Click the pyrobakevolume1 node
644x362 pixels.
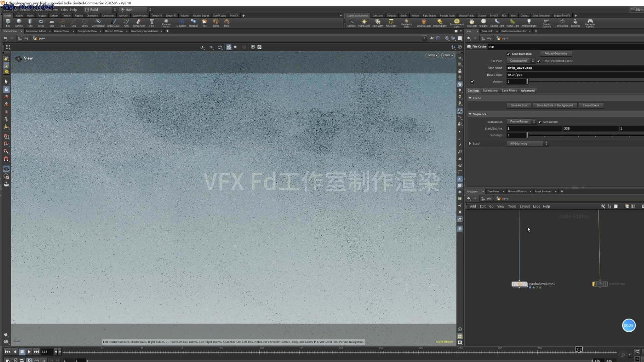coord(519,284)
